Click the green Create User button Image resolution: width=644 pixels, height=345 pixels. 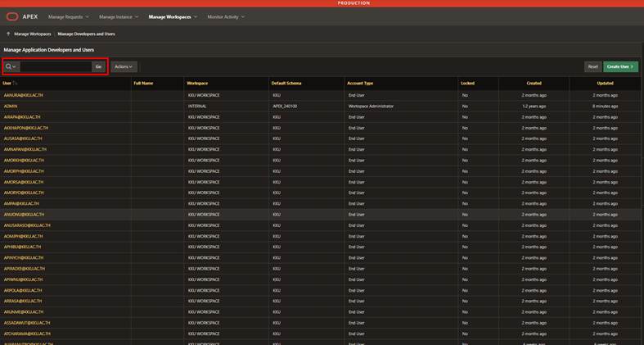(620, 66)
